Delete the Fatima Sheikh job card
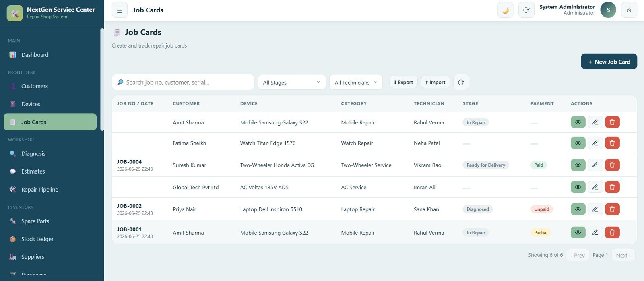The height and width of the screenshot is (281, 644). pos(612,143)
